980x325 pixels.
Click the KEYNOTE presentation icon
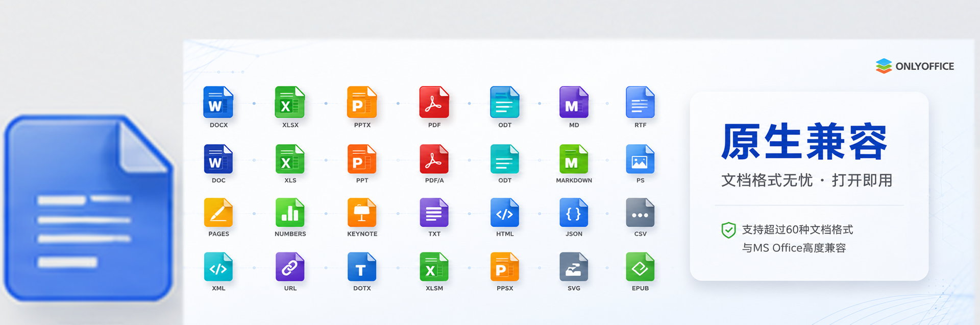point(362,213)
